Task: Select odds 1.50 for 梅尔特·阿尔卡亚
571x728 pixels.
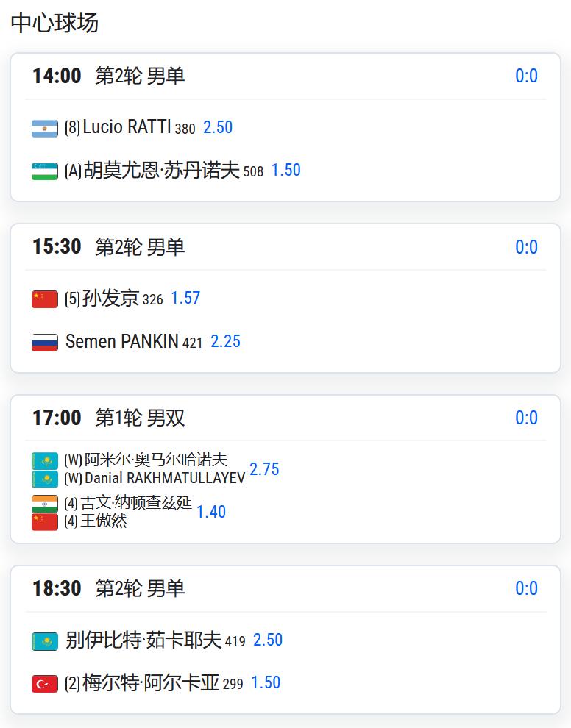Action: point(266,682)
